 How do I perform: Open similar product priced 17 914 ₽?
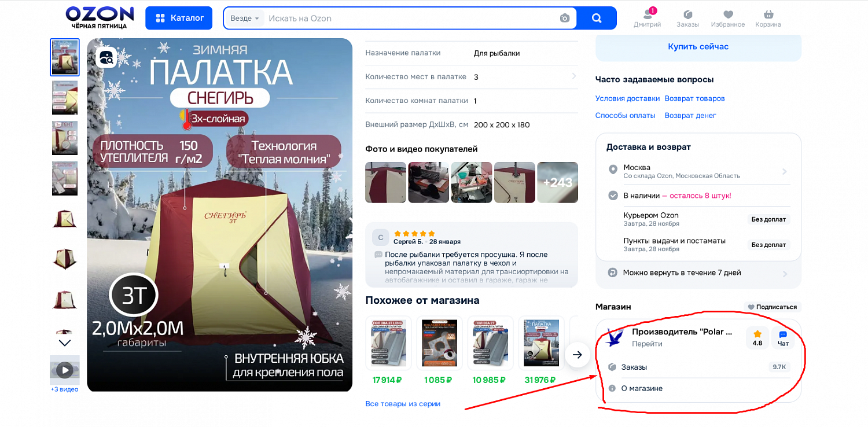[388, 351]
